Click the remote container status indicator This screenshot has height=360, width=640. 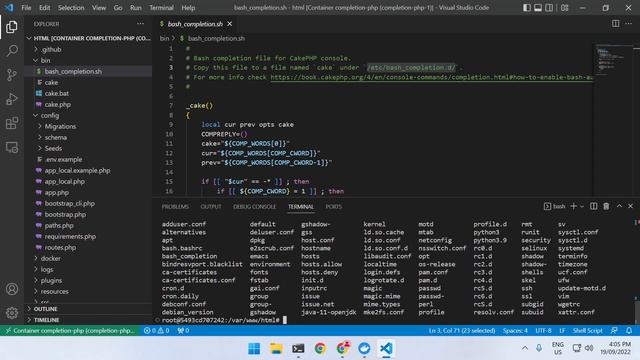[x=70, y=331]
